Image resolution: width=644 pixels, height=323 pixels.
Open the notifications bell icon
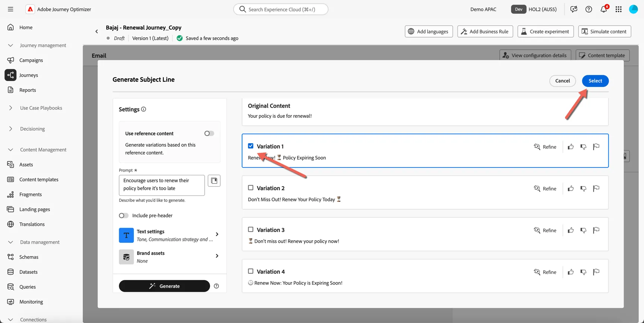click(604, 9)
